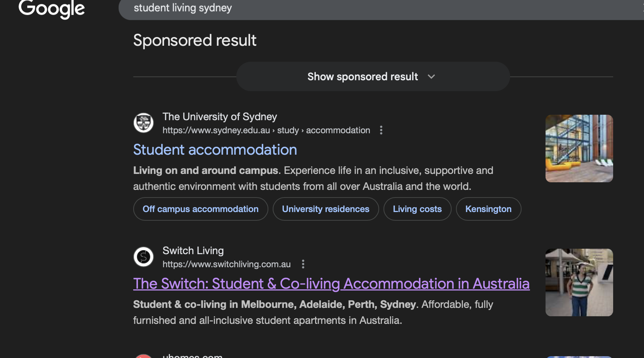644x358 pixels.
Task: Select the University residences chip
Action: pos(326,209)
